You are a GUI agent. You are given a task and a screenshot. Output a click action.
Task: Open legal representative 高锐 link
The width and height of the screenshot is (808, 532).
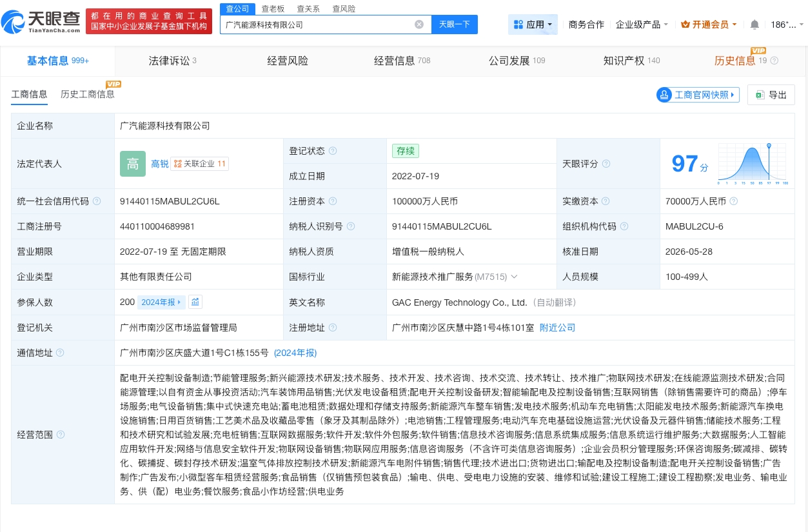point(159,164)
